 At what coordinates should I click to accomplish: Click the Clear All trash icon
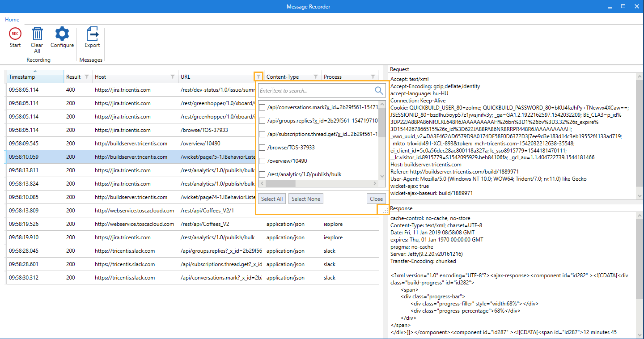pos(37,34)
